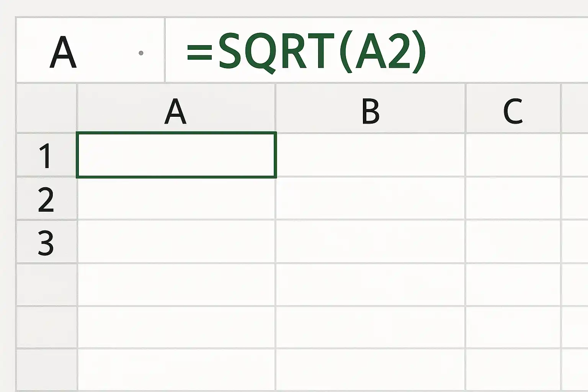Click the Name Box showing A

click(x=90, y=50)
